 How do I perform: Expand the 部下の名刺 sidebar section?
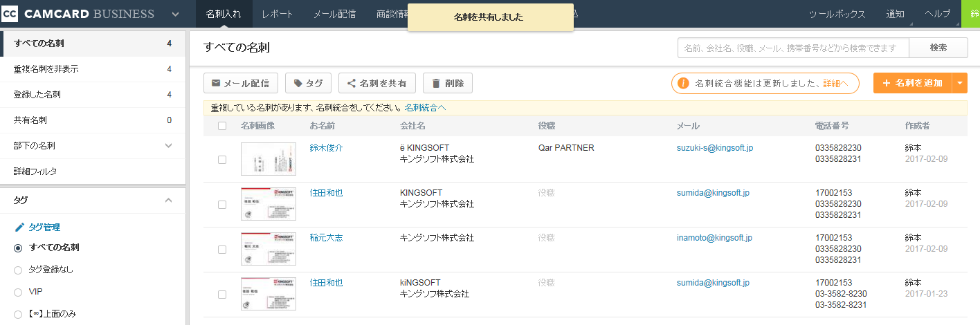168,145
